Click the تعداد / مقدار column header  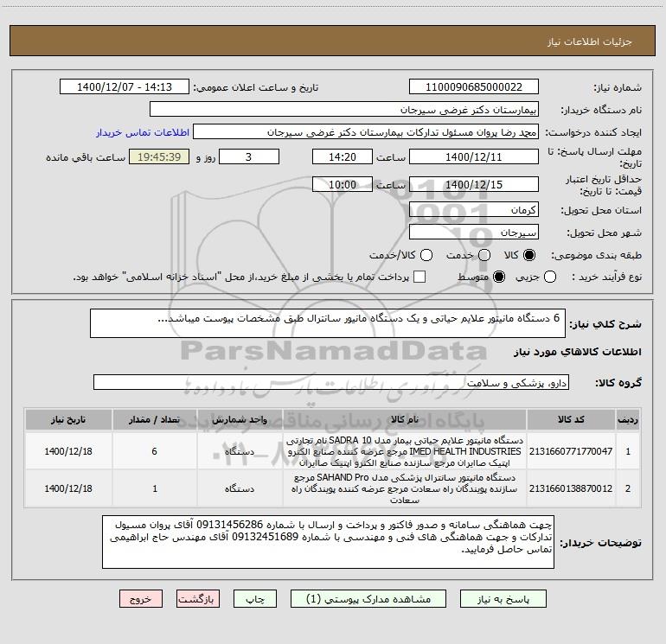pyautogui.click(x=155, y=419)
